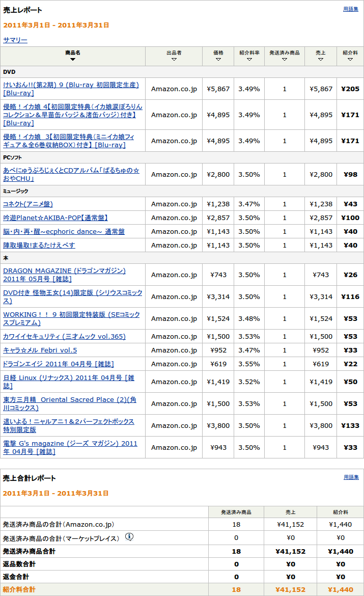
Task: Sort by 商品名 using its arrow
Action: click(x=73, y=60)
